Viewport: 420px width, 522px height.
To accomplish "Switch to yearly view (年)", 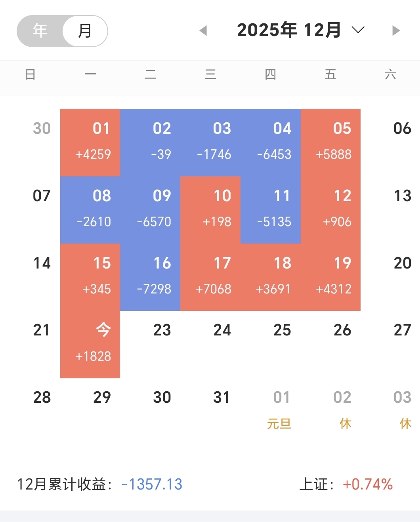I will click(x=40, y=31).
